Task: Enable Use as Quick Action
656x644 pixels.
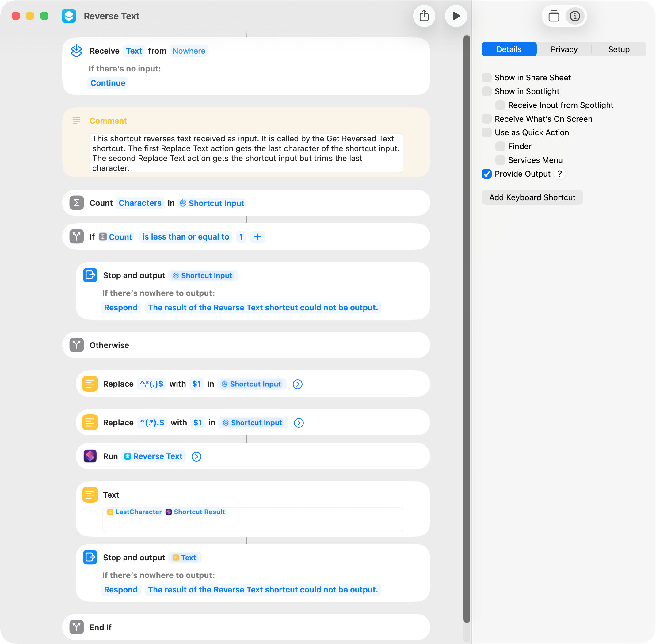Action: pyautogui.click(x=486, y=132)
